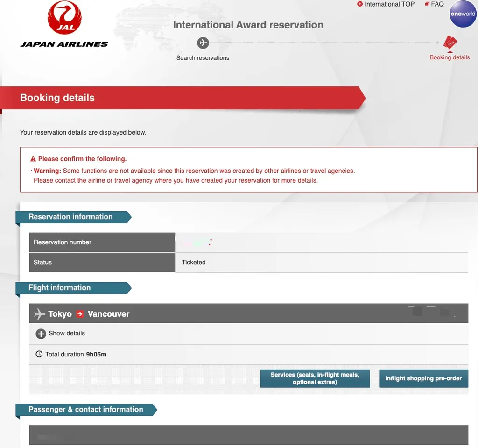The image size is (478, 448).
Task: Click the JAL crane logo
Action: coord(64,17)
